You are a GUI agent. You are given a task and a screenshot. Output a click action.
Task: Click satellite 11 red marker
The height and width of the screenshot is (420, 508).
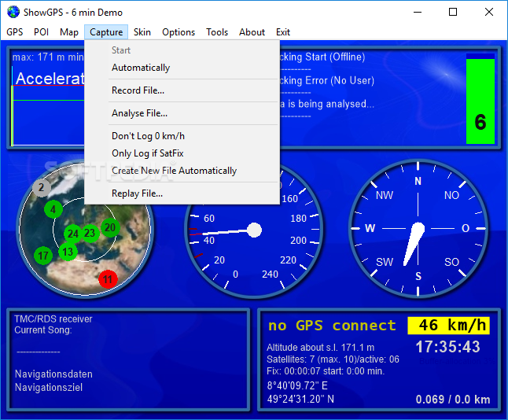[x=108, y=279]
